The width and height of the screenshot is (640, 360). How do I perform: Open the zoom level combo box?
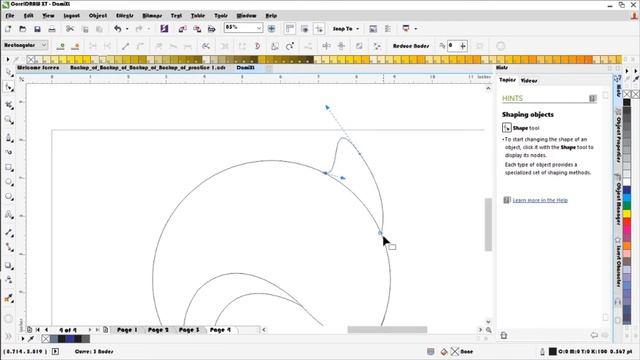pyautogui.click(x=243, y=28)
